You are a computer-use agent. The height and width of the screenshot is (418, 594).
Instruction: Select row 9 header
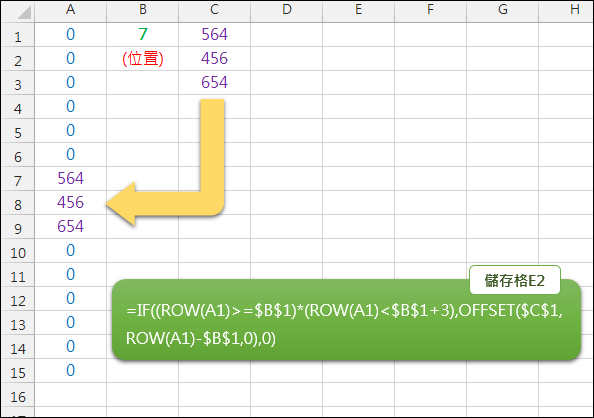click(x=18, y=227)
